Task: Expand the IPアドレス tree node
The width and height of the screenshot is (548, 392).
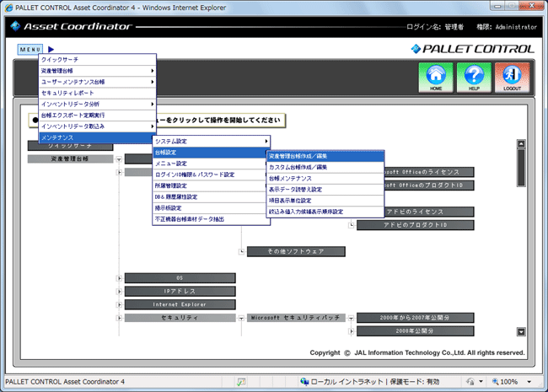Action: pos(119,292)
